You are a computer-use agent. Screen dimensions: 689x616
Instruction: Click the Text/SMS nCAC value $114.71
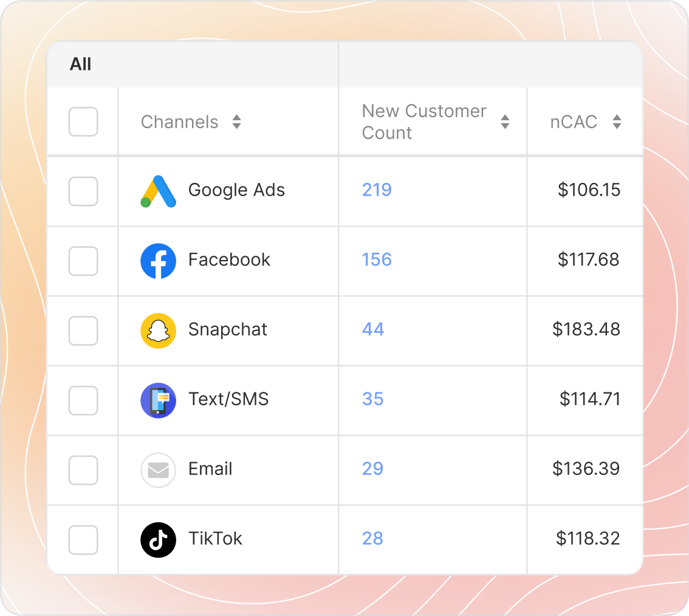pos(590,399)
